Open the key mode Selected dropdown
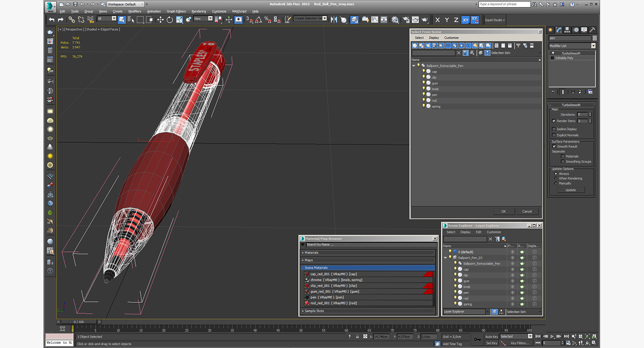 coord(516,336)
